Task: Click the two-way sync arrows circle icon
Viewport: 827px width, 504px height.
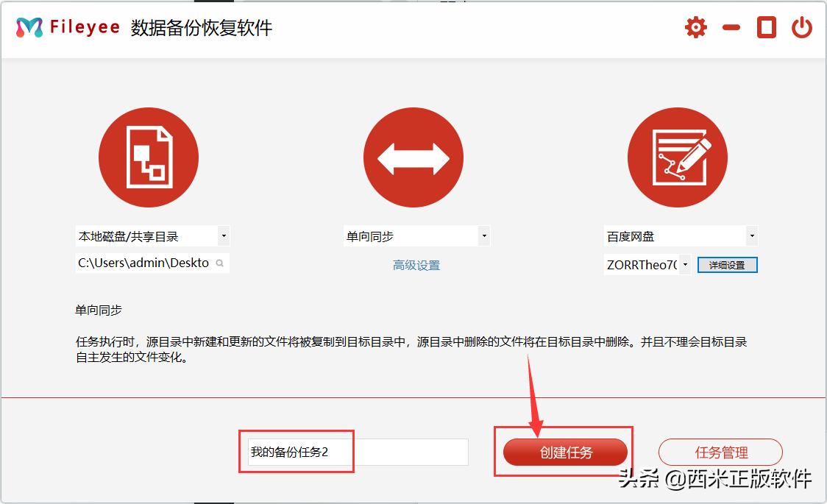Action: click(x=413, y=157)
